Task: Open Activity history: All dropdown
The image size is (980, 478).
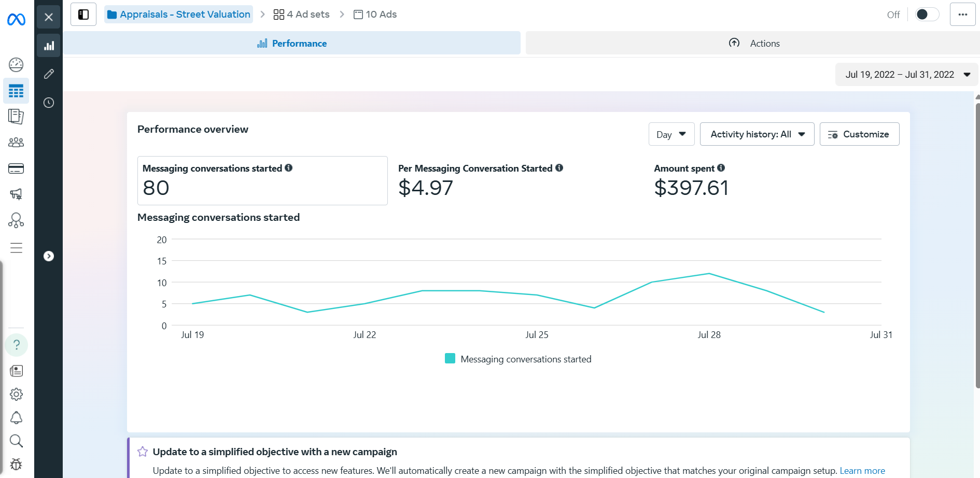Action: coord(757,134)
